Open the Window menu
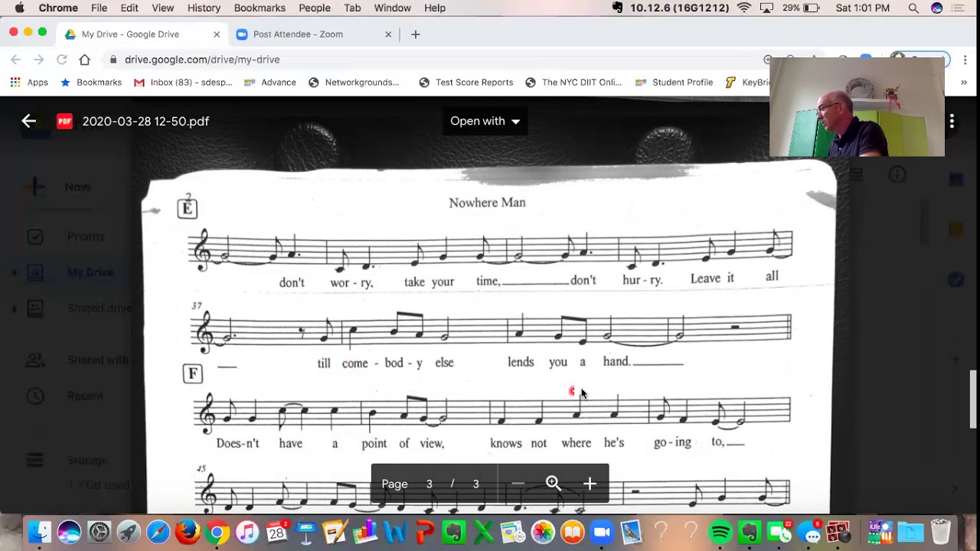This screenshot has width=980, height=551. 393,8
